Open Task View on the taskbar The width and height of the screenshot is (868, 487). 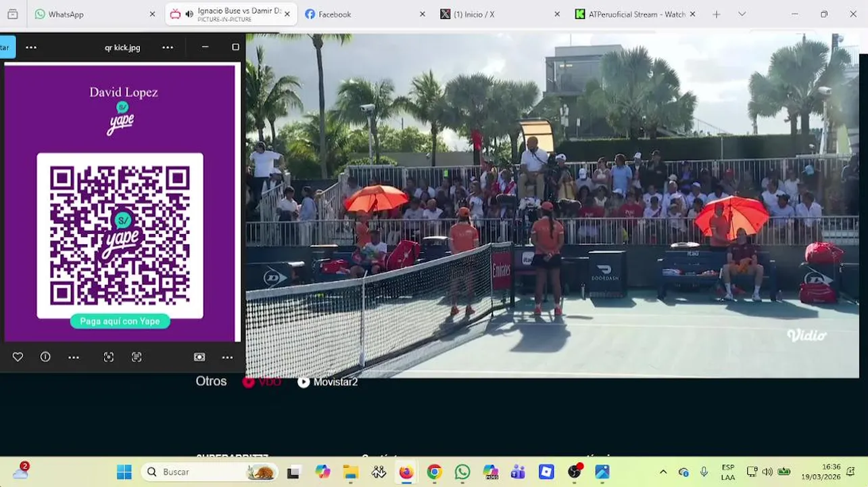pos(293,472)
